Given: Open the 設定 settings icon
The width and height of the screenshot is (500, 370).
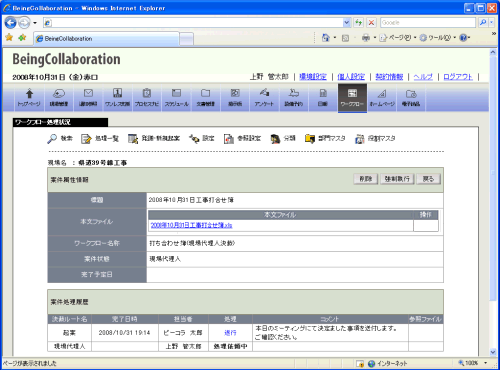Looking at the screenshot, I should 194,138.
